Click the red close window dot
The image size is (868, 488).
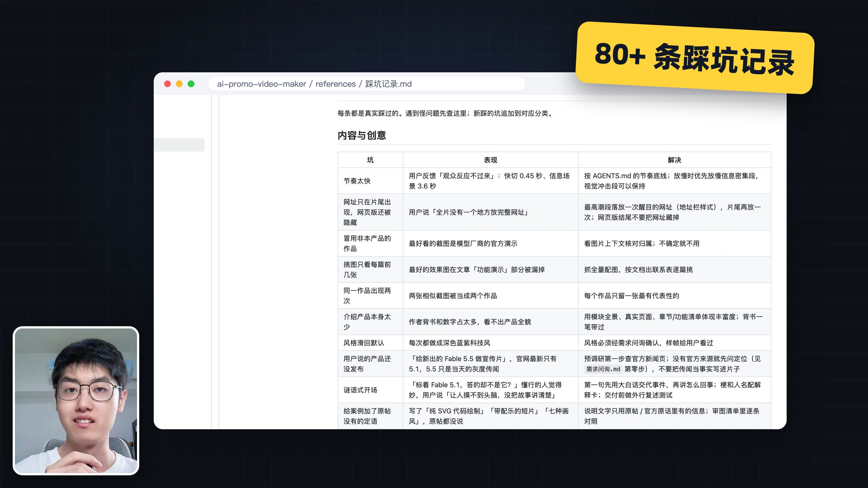[167, 84]
